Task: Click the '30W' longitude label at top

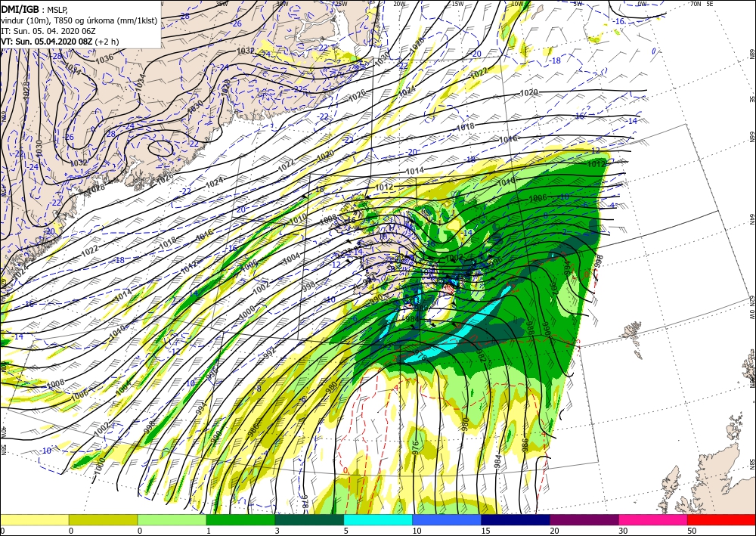Action: point(283,3)
